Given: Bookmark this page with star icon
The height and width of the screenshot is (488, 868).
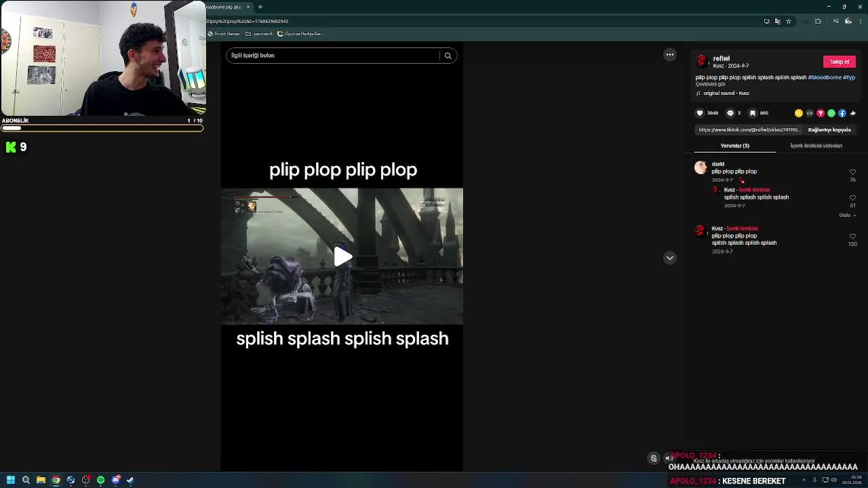Looking at the screenshot, I should [x=788, y=21].
